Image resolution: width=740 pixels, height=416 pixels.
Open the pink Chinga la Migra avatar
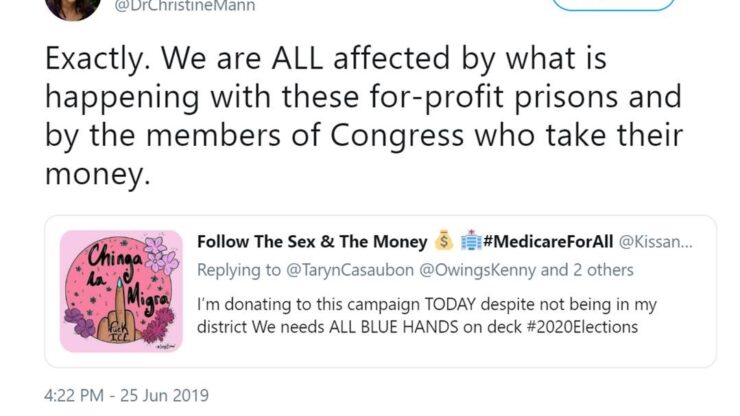pos(121,291)
